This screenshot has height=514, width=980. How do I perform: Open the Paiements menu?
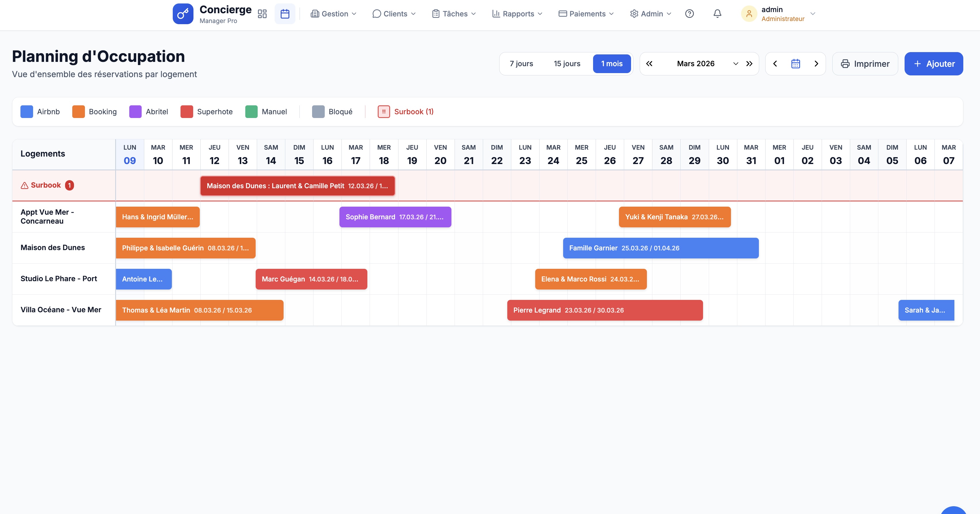click(586, 14)
